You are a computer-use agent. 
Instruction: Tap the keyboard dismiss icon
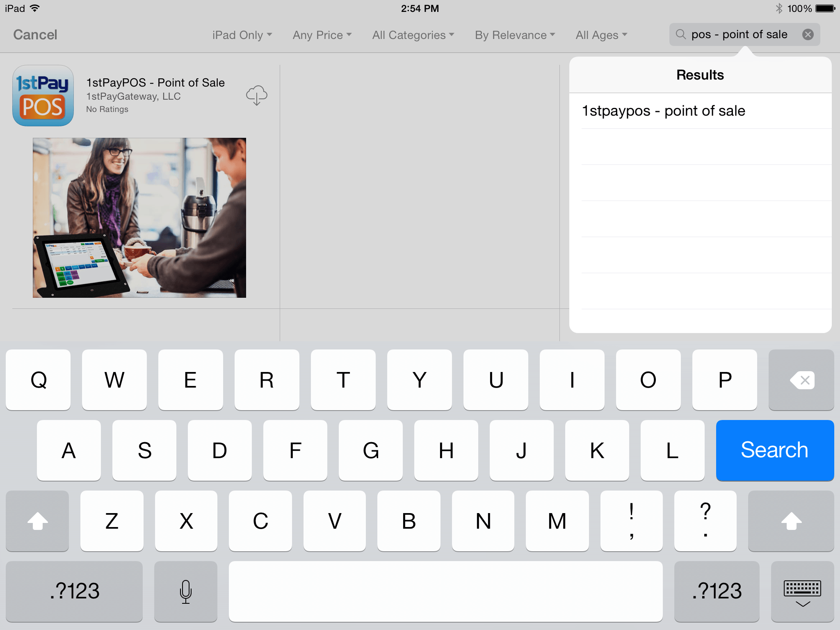802,589
